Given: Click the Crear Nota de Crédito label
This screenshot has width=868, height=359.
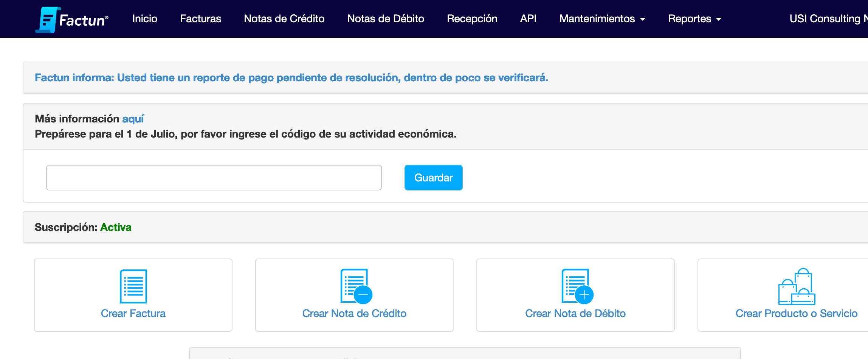Looking at the screenshot, I should pyautogui.click(x=354, y=313).
